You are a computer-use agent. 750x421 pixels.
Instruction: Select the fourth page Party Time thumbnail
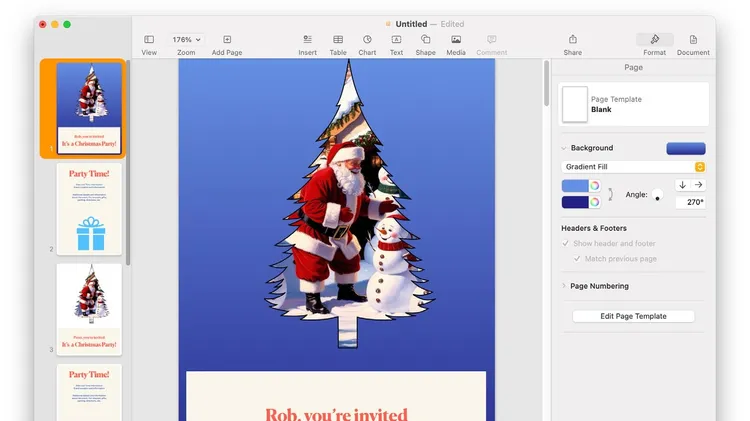[89, 392]
